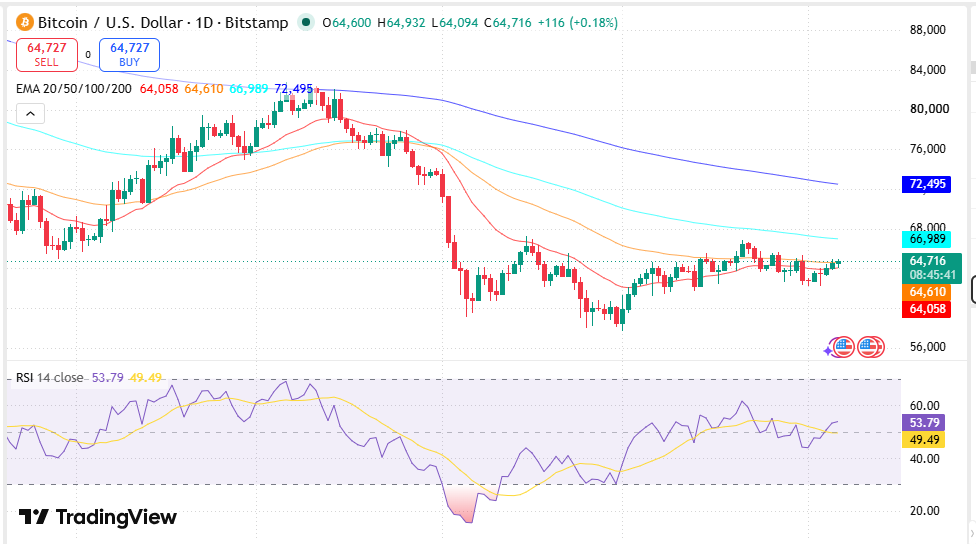Click the open price O64,600 readout
The width and height of the screenshot is (976, 544).
(x=347, y=23)
